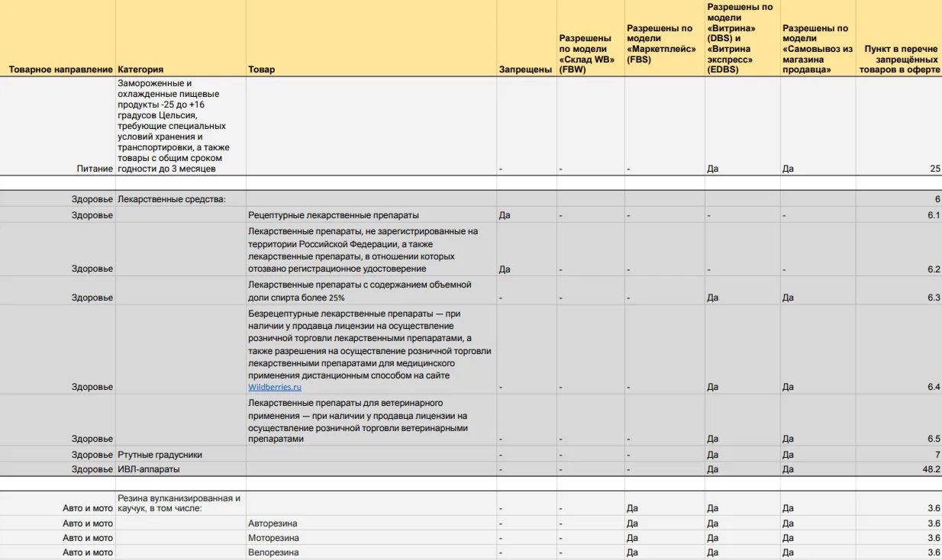Click the "Моторезина" product cell

coord(273,538)
